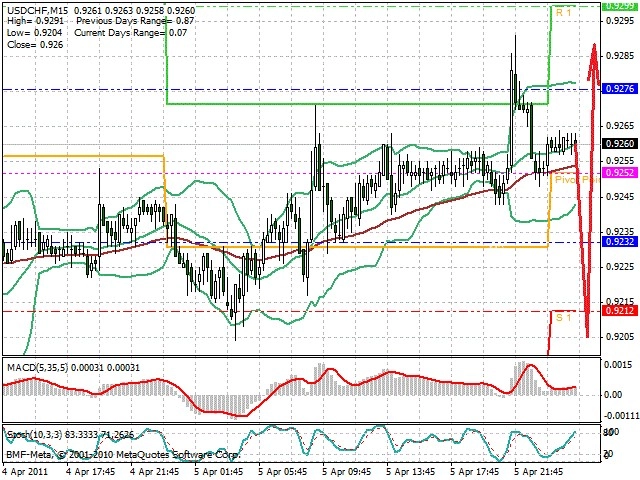Click the blue 0.9276 price label

620,89
